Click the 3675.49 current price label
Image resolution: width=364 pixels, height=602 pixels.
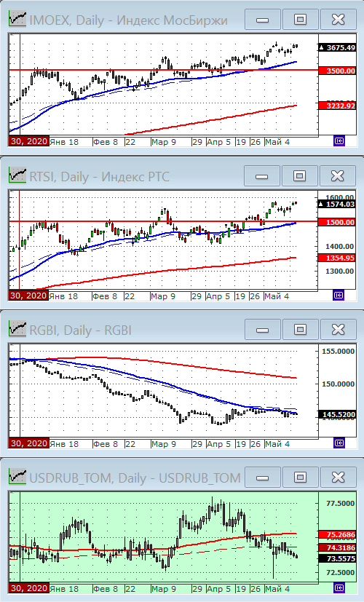click(337, 47)
